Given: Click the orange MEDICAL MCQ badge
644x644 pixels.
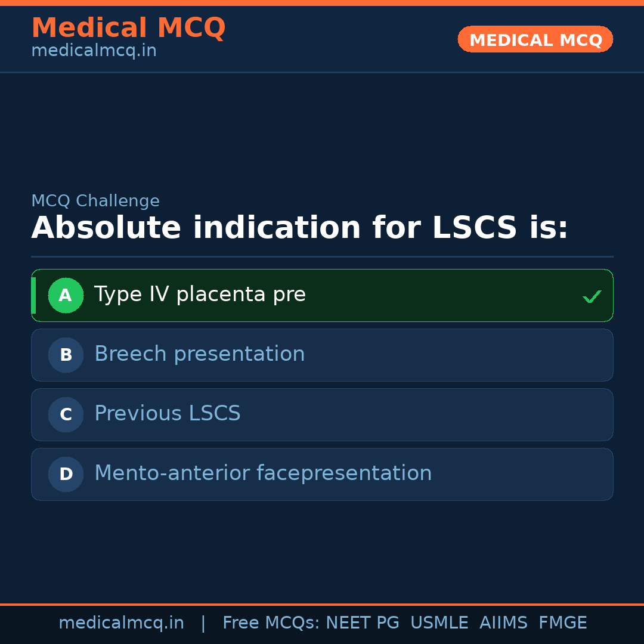Looking at the screenshot, I should click(x=535, y=39).
